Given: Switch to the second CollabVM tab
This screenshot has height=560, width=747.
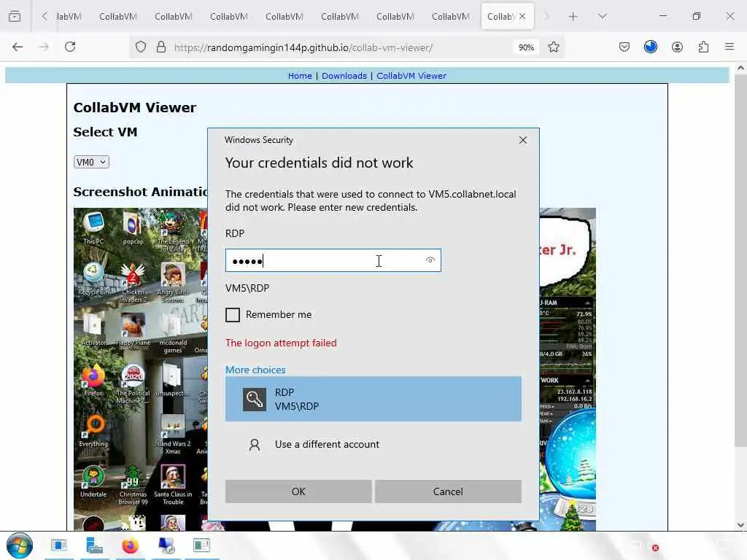Looking at the screenshot, I should click(x=118, y=16).
